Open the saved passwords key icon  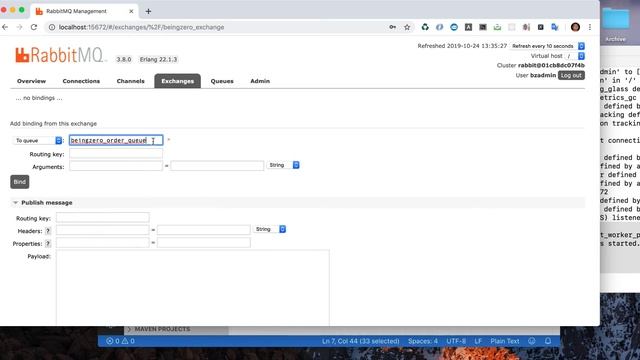point(392,27)
